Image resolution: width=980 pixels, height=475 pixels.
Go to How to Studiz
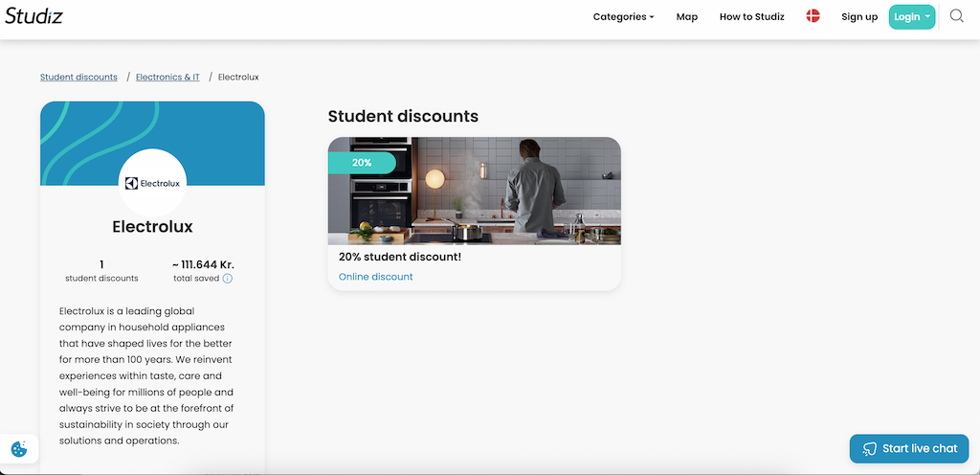pyautogui.click(x=752, y=17)
